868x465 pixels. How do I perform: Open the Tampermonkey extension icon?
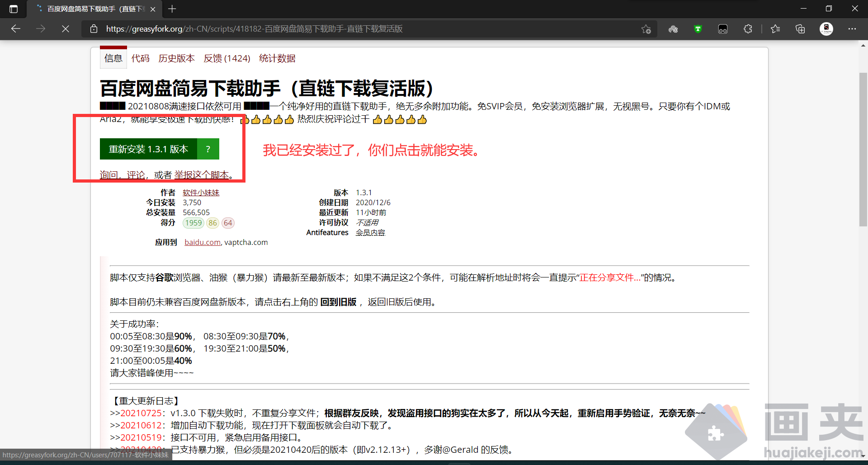click(698, 28)
